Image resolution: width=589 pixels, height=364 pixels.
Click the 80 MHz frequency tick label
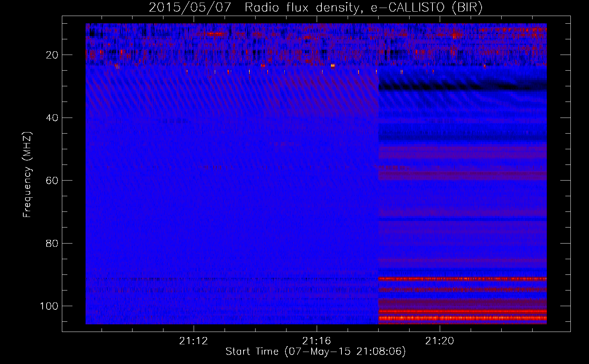tap(52, 243)
